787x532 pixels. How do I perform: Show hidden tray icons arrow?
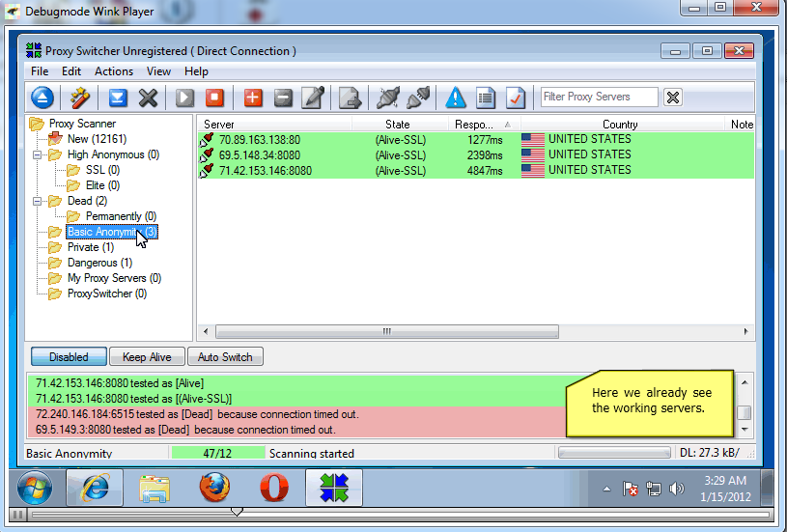(x=606, y=489)
